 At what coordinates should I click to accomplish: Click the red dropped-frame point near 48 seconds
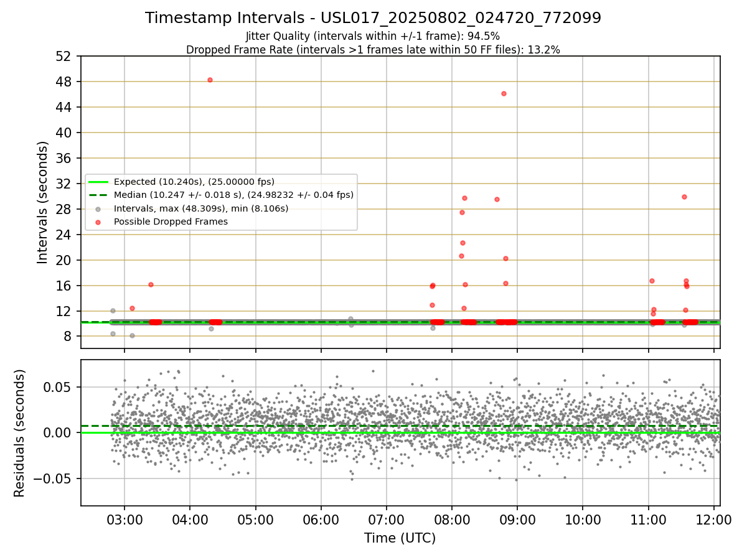(x=210, y=80)
